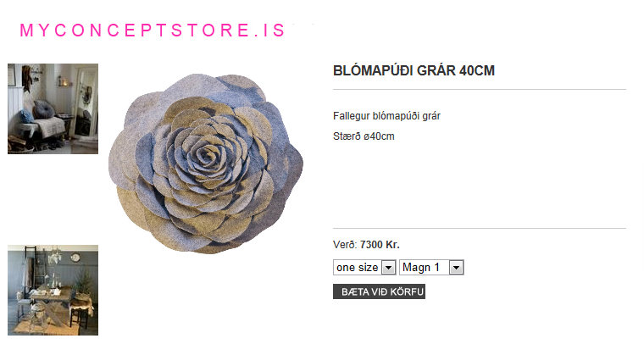This screenshot has height=344, width=644.
Task: Click the "Verð:" price label
Action: click(345, 245)
